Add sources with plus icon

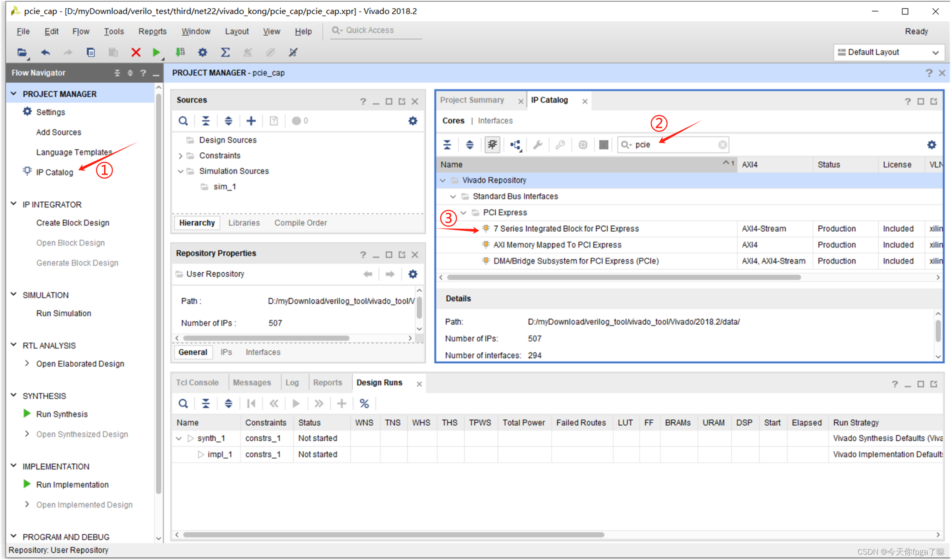[251, 121]
